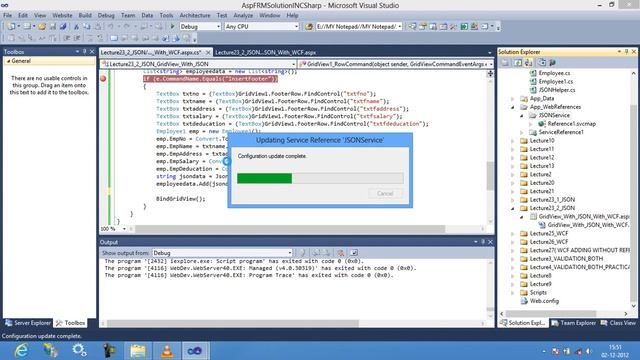Screen dimensions: 640x360
Task: Close the active .aspx.cs document tab
Action: click(208, 52)
